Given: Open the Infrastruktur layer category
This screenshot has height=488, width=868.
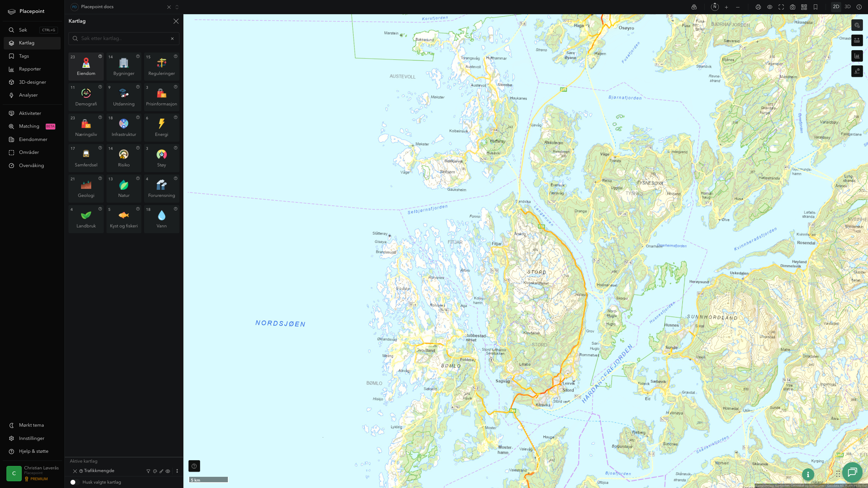Looking at the screenshot, I should 124,127.
